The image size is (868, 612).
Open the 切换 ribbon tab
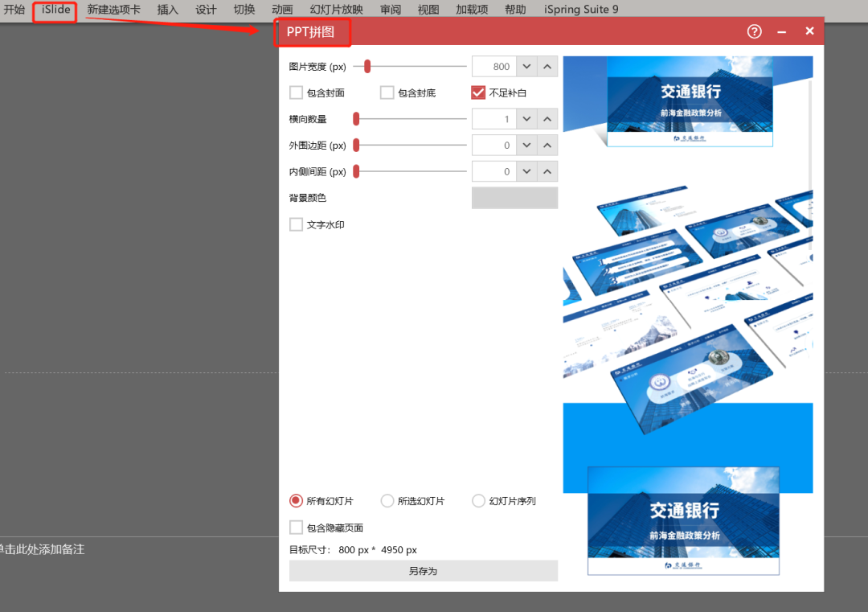click(244, 10)
